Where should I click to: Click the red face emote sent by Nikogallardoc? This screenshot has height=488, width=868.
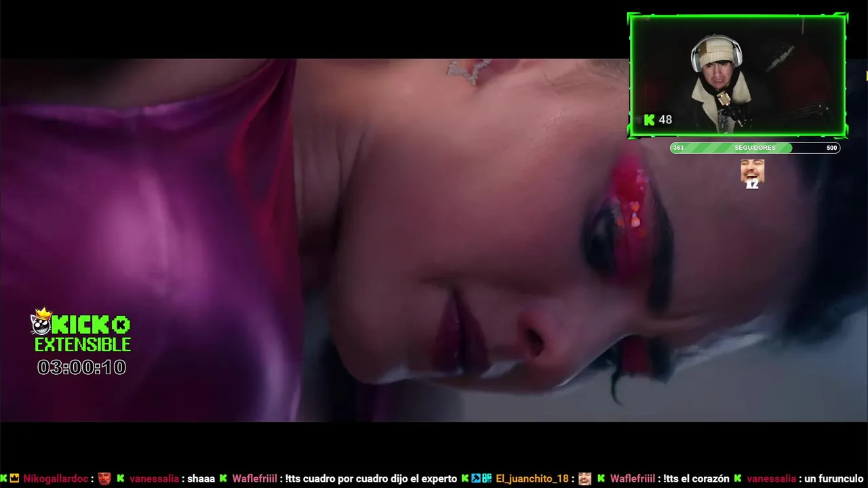coord(104,479)
